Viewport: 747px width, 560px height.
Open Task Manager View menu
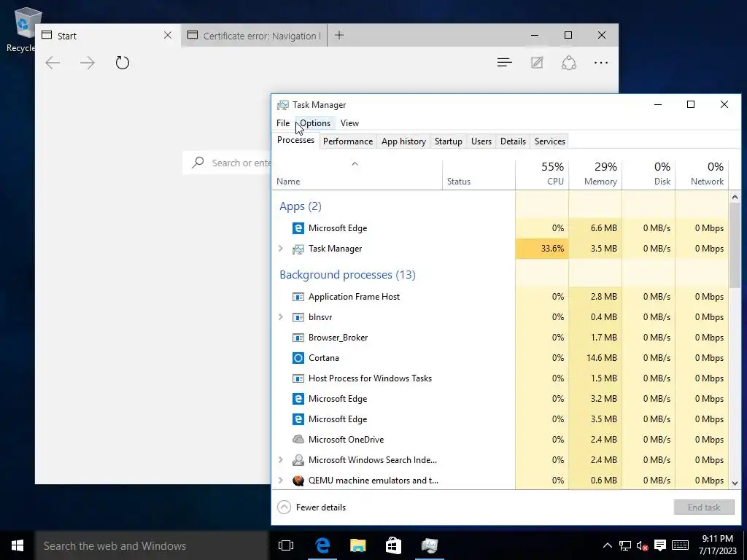[x=349, y=122]
